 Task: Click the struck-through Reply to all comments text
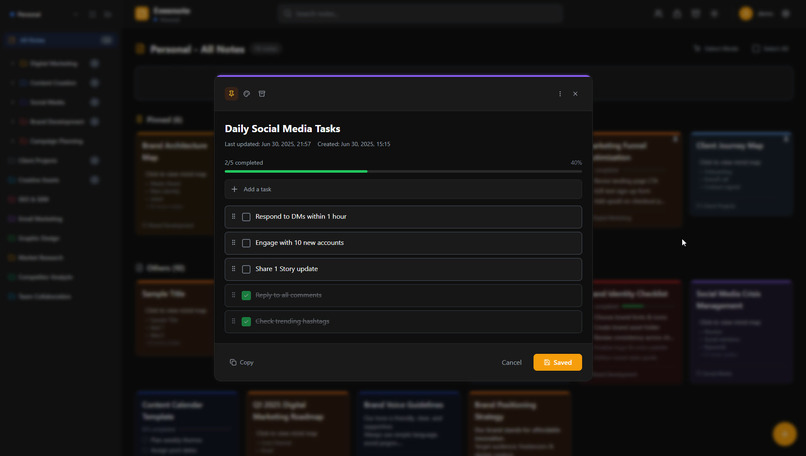pyautogui.click(x=288, y=295)
